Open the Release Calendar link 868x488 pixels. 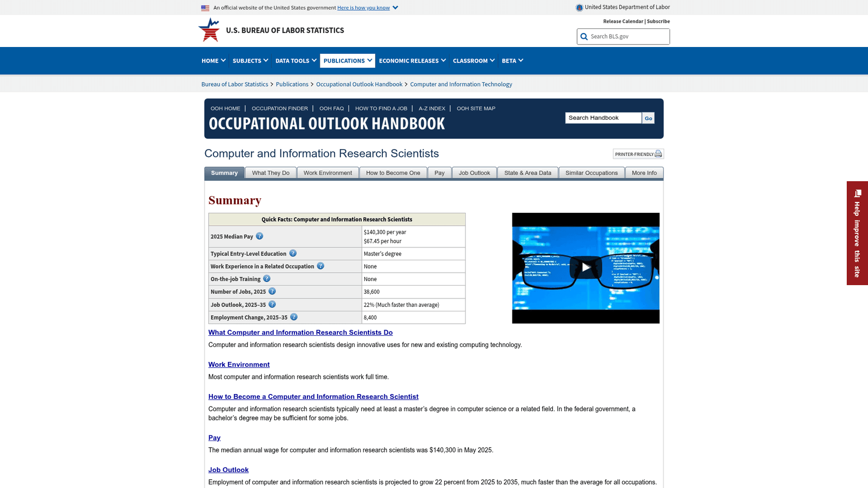pos(623,21)
